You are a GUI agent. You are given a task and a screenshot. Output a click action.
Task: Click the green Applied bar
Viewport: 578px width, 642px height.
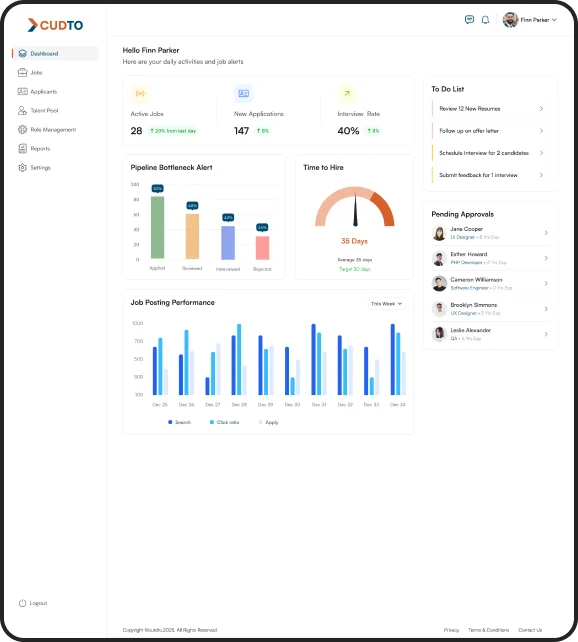point(158,227)
